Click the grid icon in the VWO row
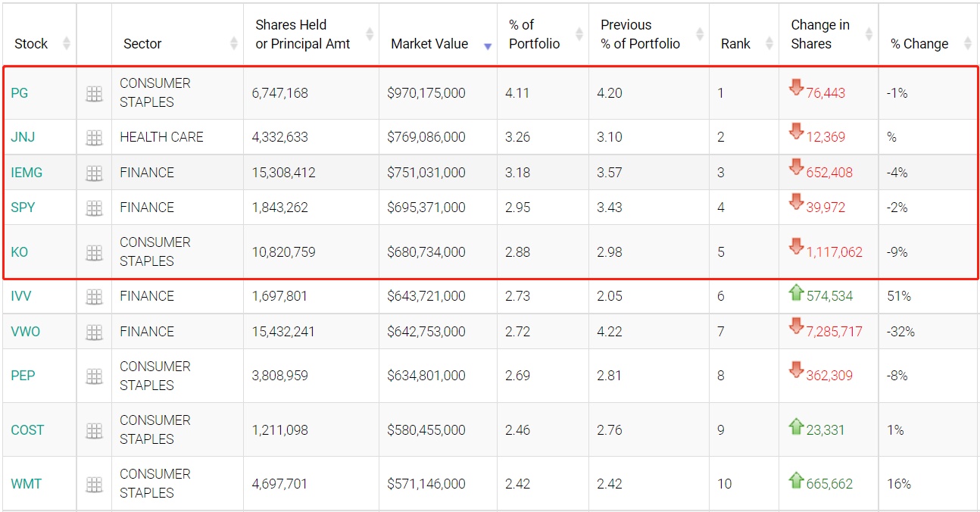 tap(94, 332)
